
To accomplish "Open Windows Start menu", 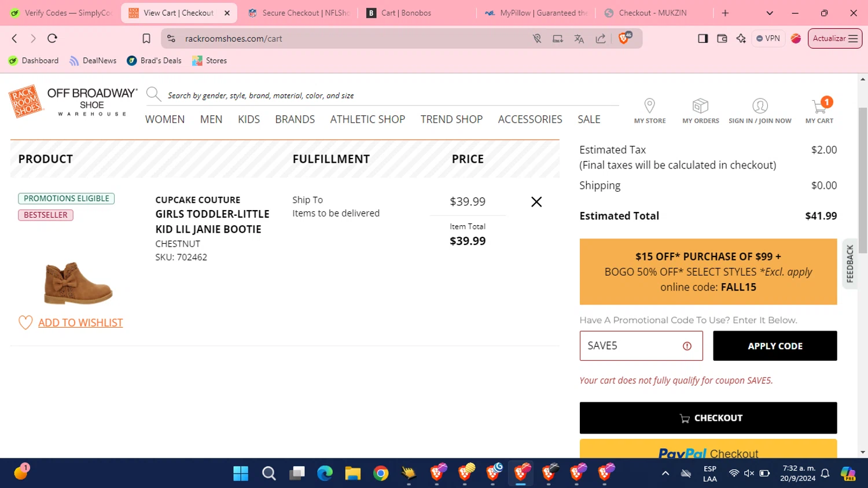I will click(241, 474).
